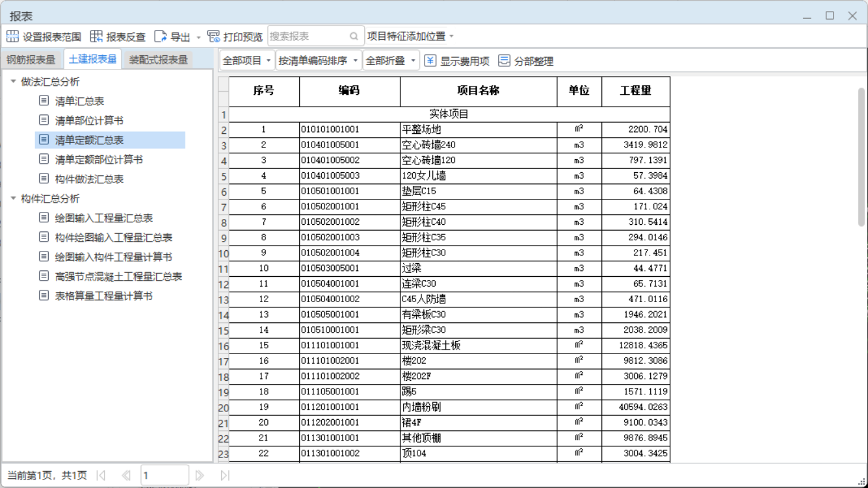
Task: Open 构件绘图输入工程量汇总表 report
Action: pos(114,237)
